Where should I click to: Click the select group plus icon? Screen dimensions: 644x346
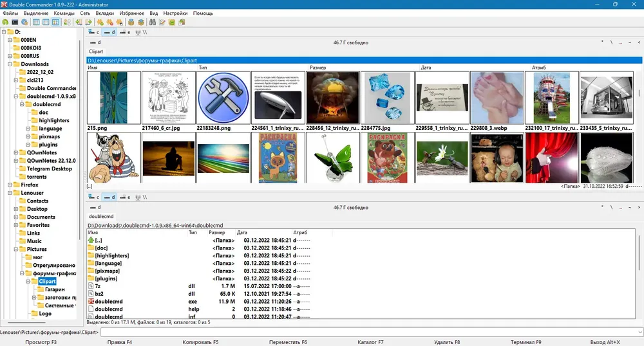100,22
